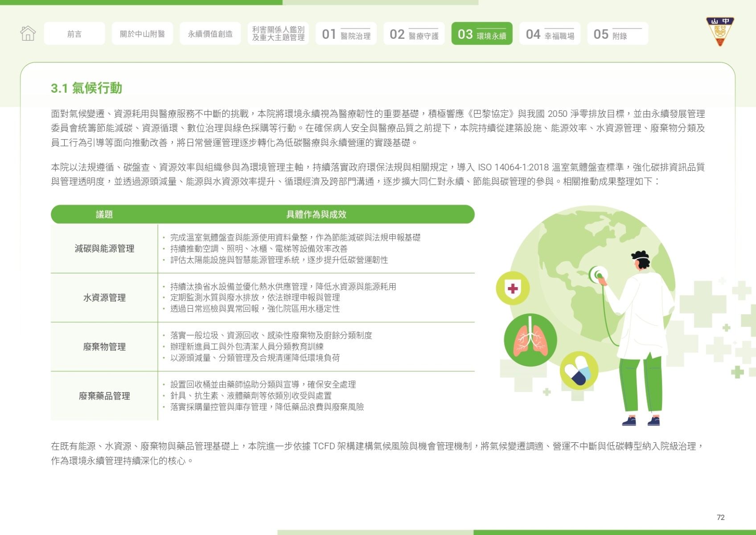Screen dimensions: 756x535
Task: Click bullet 設置回收桶並由藥師協助分類與宣導
Action: (x=263, y=384)
